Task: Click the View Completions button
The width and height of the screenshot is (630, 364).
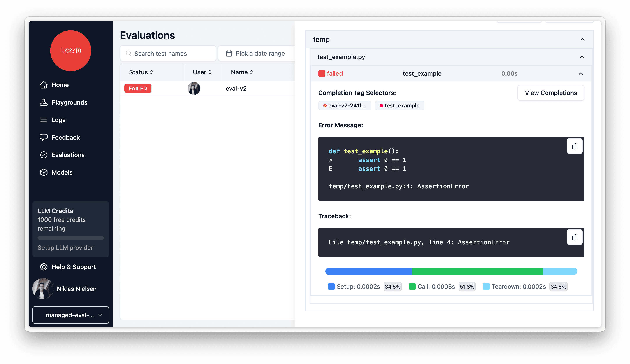Action: pyautogui.click(x=551, y=93)
